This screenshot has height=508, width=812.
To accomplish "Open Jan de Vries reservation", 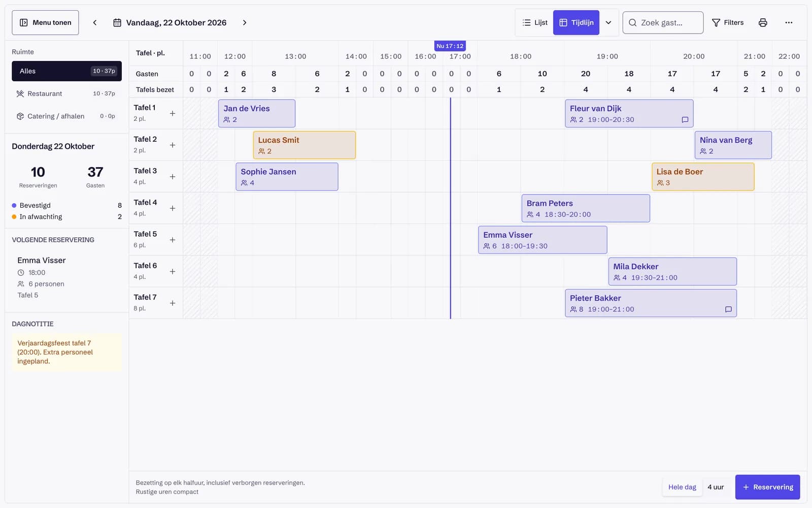I will 257,113.
